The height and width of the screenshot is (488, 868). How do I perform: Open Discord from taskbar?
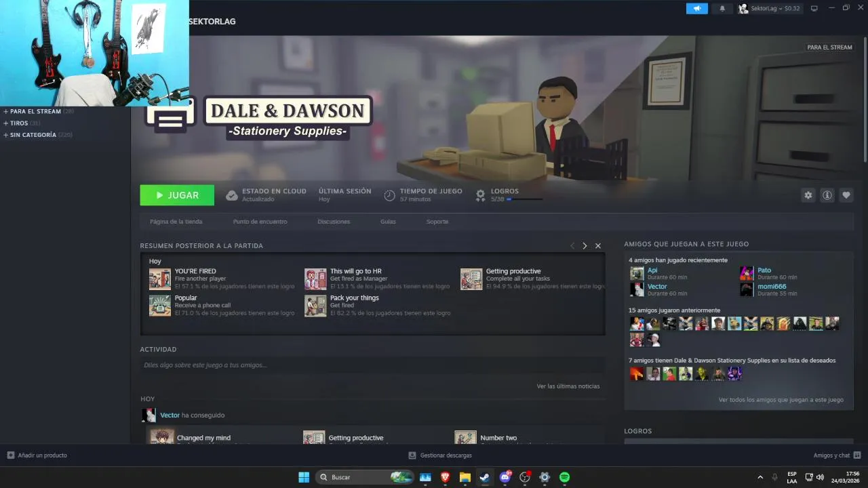(505, 477)
